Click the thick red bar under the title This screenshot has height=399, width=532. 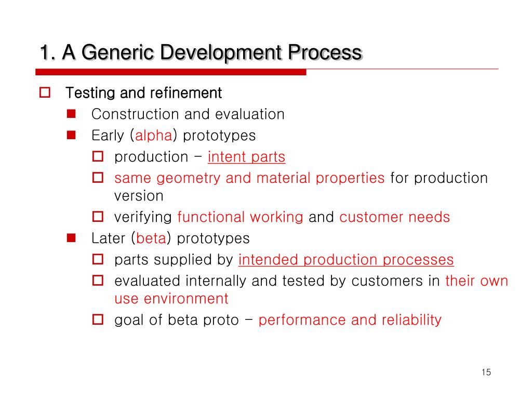pyautogui.click(x=170, y=72)
